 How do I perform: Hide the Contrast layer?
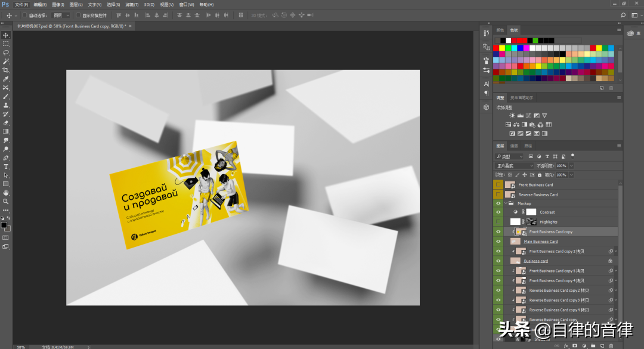499,212
